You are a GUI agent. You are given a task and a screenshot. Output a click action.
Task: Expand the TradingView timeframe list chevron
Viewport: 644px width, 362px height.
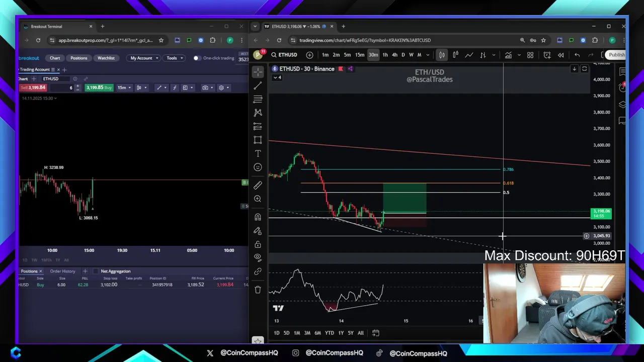click(x=428, y=55)
